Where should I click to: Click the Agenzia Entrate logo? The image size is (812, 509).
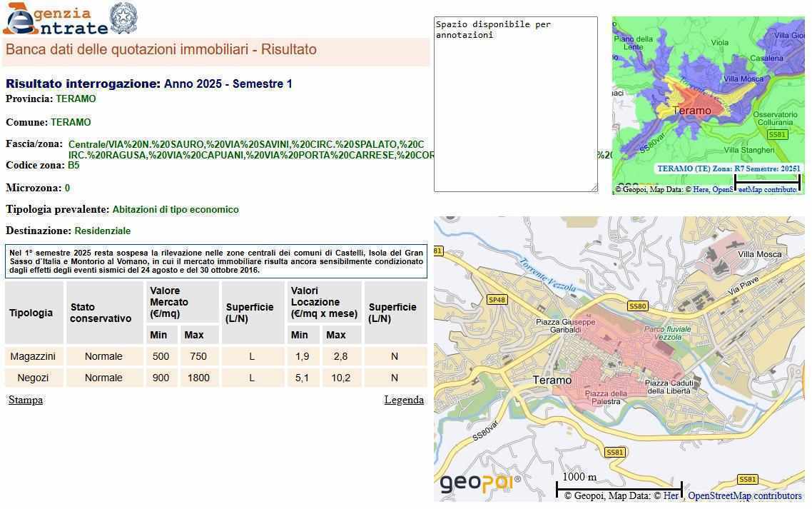click(55, 19)
